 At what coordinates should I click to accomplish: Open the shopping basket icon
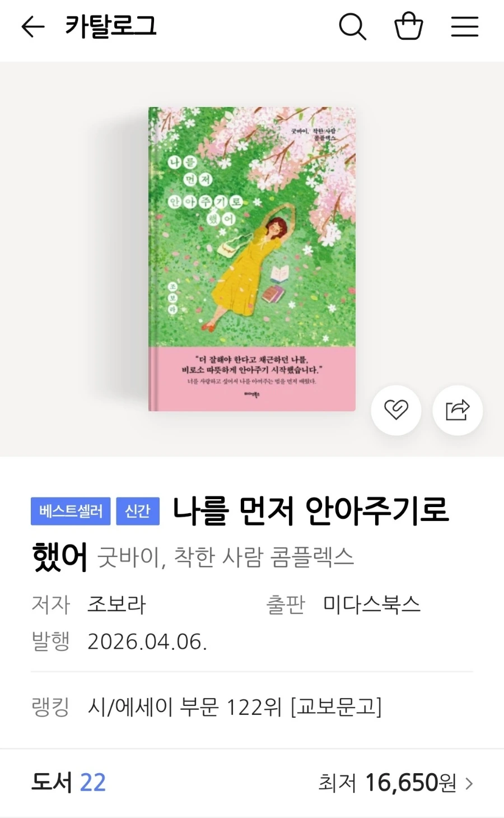click(409, 26)
